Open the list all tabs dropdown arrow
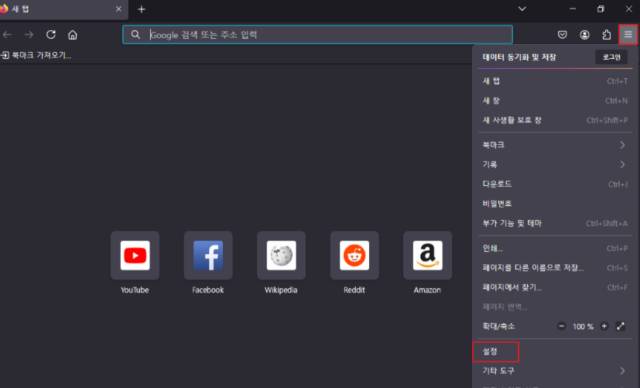Viewport: 640px width, 388px height. (522, 9)
